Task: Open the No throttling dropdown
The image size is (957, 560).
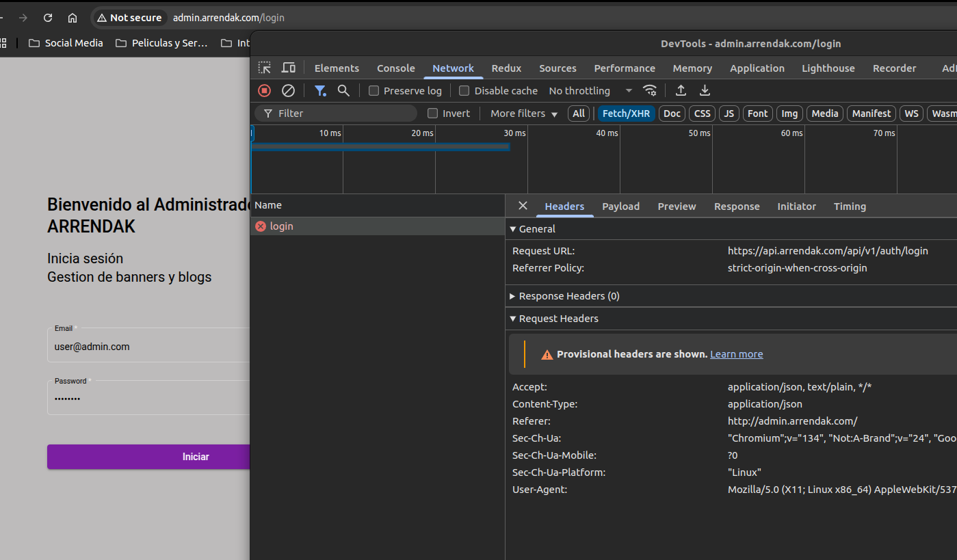Action: (590, 90)
